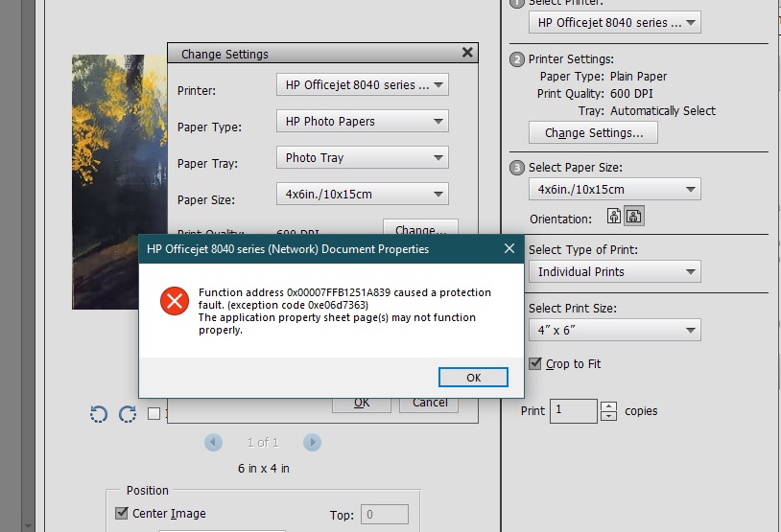Click the left panel scrollbar down arrow

tap(29, 525)
